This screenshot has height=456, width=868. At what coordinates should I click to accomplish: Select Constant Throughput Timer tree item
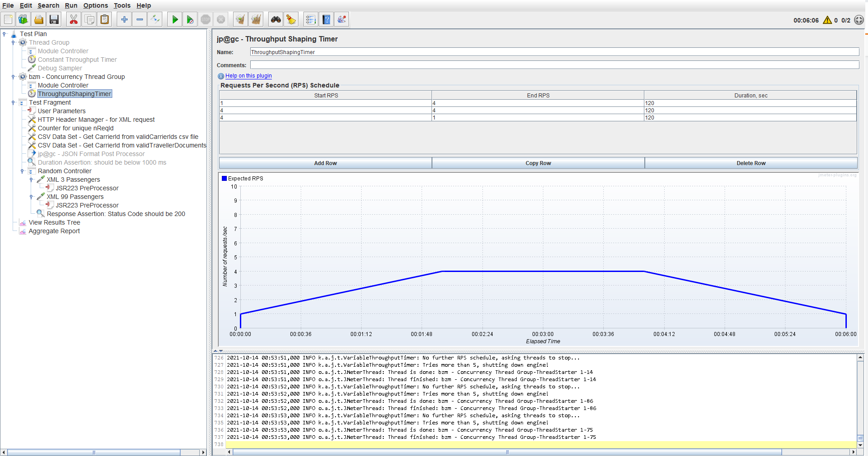[x=77, y=60]
